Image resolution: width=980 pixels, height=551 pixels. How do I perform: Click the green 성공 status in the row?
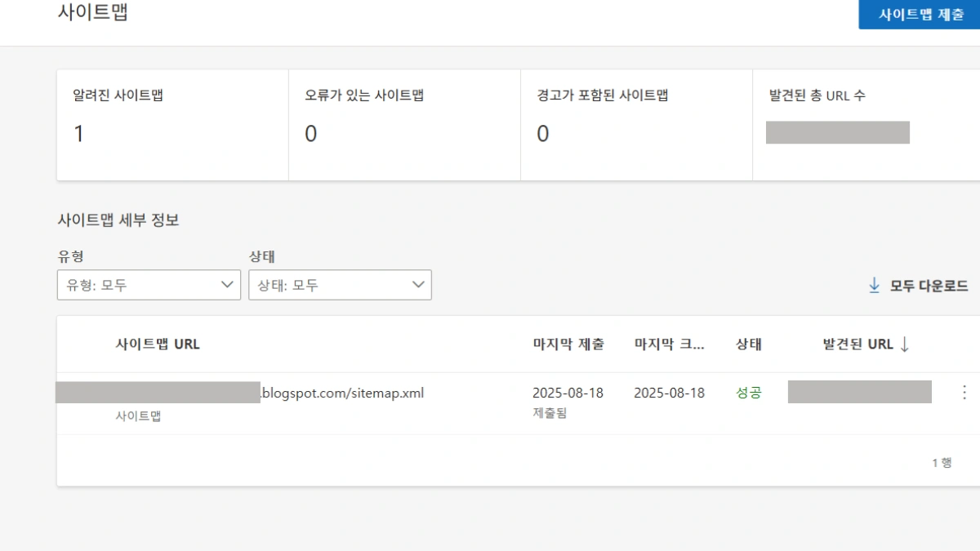[x=748, y=393]
